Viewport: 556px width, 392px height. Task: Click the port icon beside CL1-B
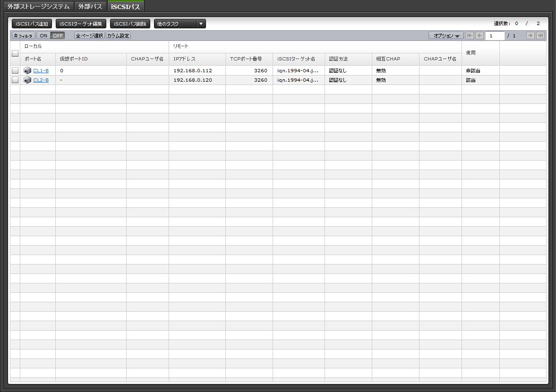27,70
